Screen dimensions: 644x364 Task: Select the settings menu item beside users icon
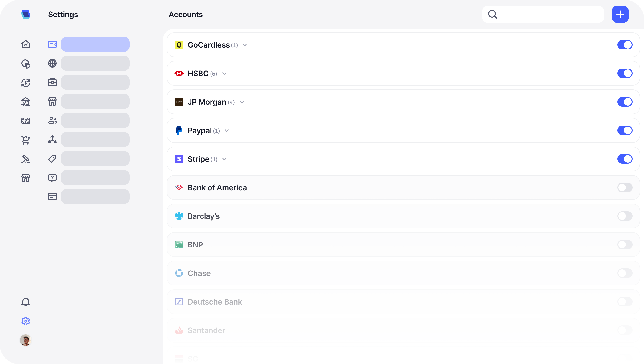pyautogui.click(x=95, y=120)
